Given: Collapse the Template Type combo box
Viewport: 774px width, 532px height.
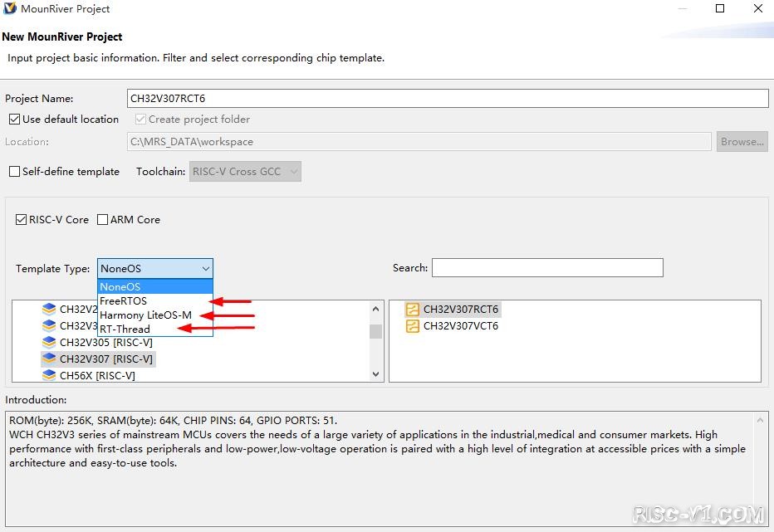Looking at the screenshot, I should pyautogui.click(x=205, y=269).
